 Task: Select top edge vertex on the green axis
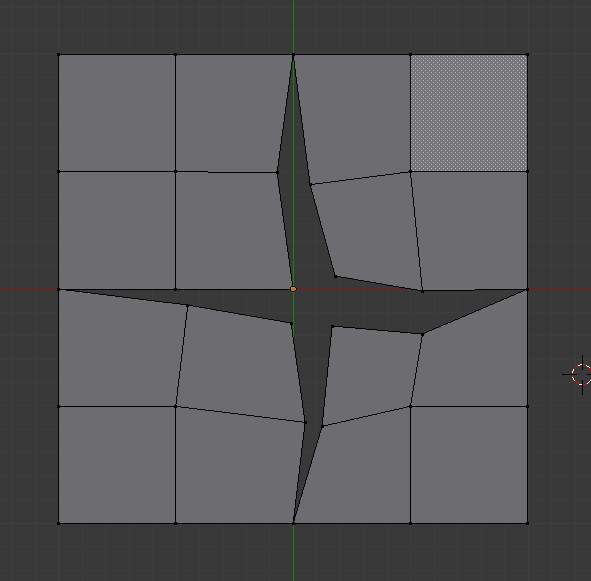[293, 55]
